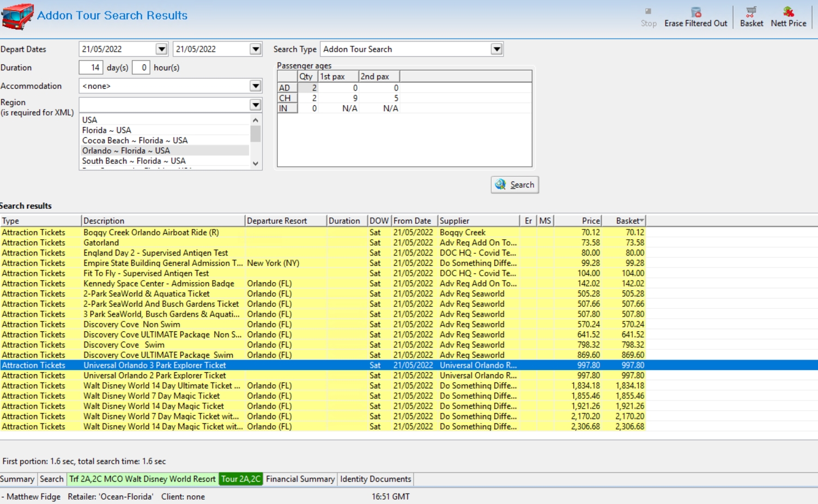
Task: Switch to the Financial Summary tab
Action: [300, 479]
